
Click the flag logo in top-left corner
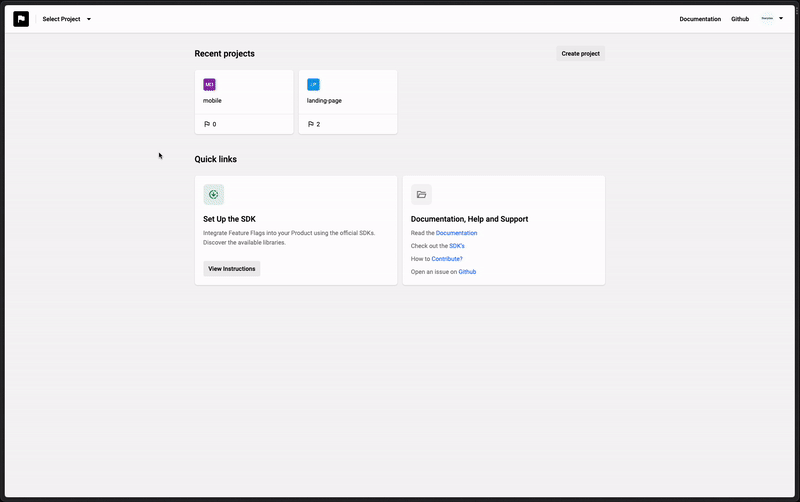21,19
